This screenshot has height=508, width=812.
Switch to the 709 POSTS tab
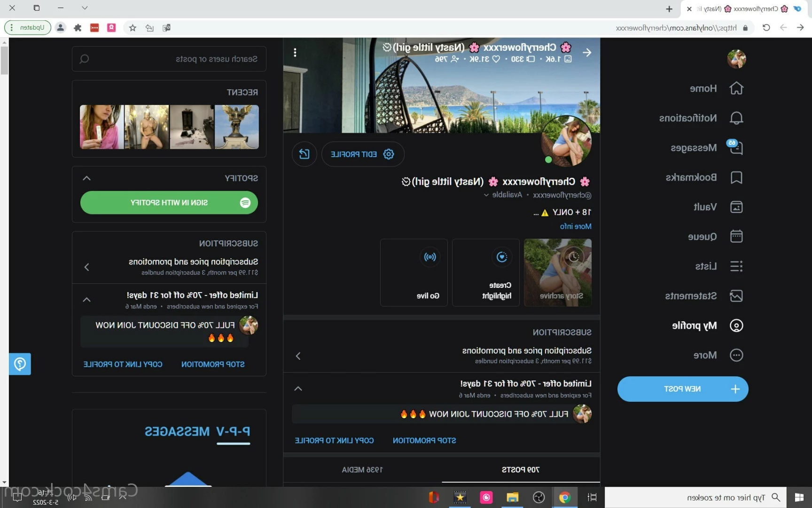click(521, 469)
